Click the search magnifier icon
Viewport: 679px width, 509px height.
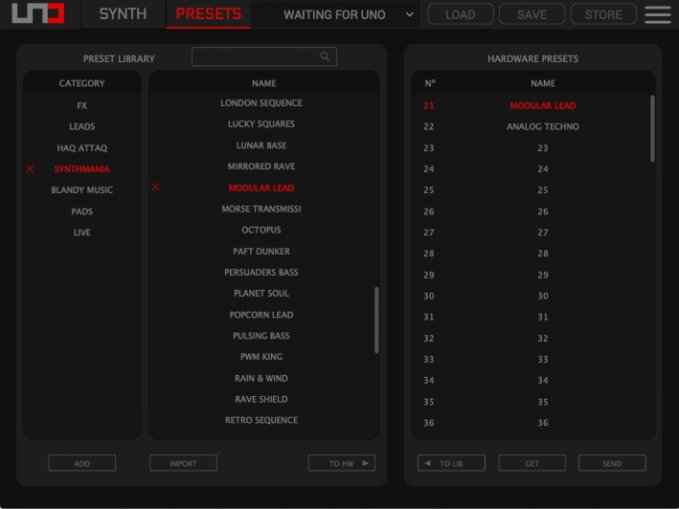point(325,57)
